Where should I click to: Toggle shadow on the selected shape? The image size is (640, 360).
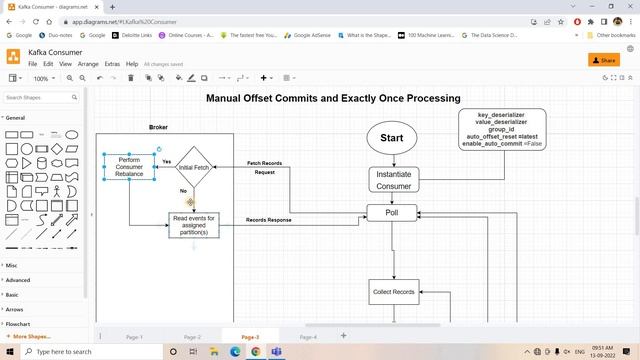coord(204,78)
